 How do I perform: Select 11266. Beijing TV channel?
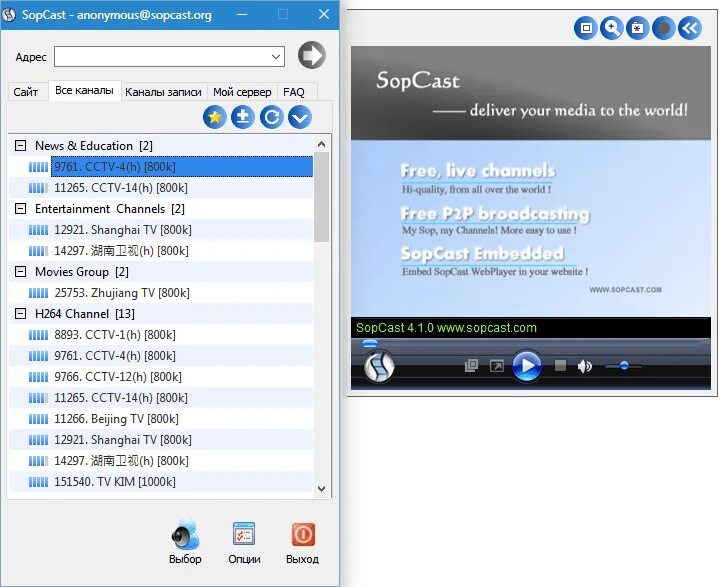161,418
